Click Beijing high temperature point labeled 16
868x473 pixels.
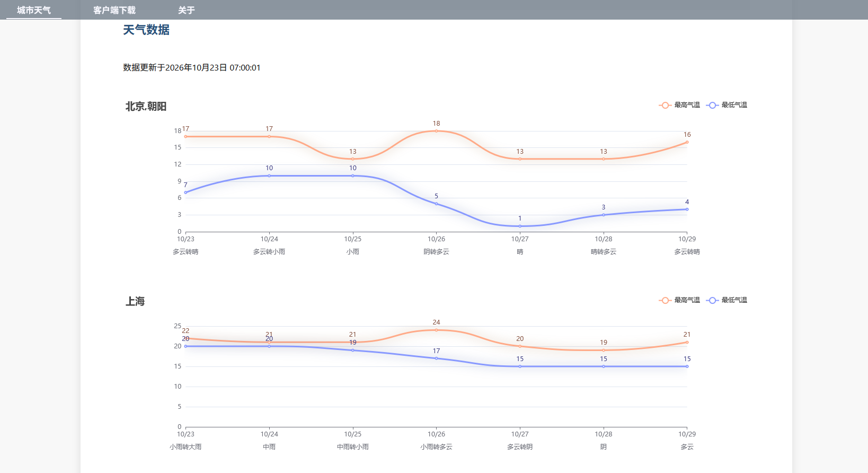(687, 142)
